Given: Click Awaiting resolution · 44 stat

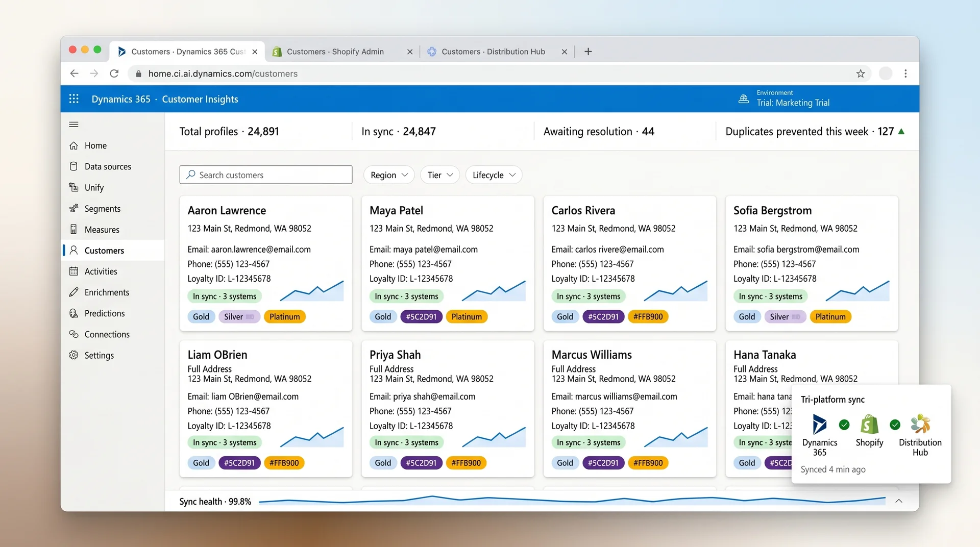Looking at the screenshot, I should (599, 131).
